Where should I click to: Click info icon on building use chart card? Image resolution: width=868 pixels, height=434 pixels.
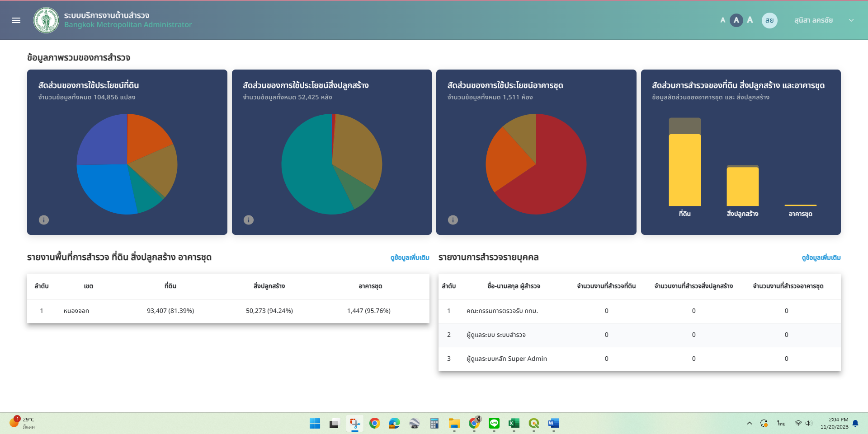pyautogui.click(x=249, y=220)
